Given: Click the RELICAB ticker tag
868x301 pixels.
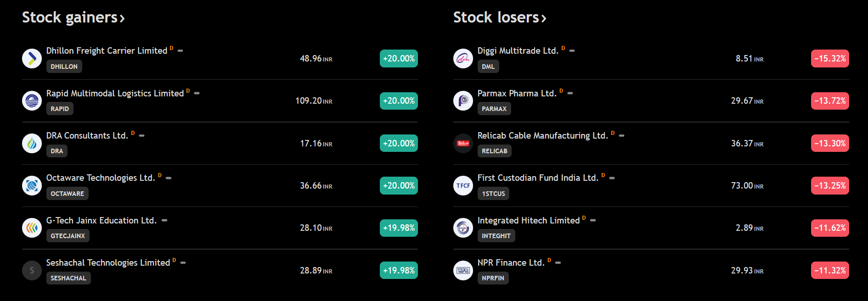Looking at the screenshot, I should pyautogui.click(x=494, y=151).
